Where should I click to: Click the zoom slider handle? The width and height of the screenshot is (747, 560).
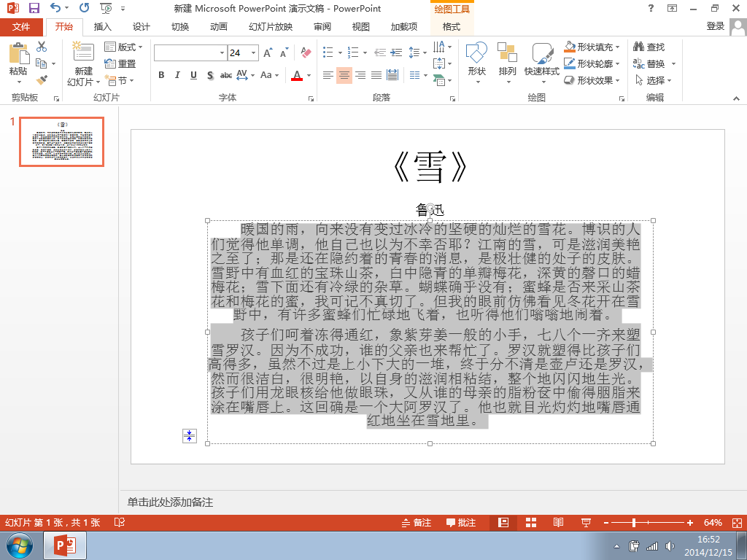634,523
